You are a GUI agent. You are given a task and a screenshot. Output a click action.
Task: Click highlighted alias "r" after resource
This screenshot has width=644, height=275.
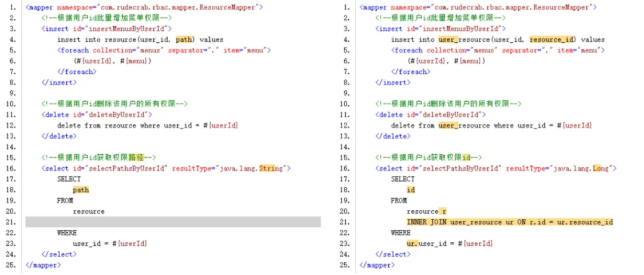(x=443, y=211)
